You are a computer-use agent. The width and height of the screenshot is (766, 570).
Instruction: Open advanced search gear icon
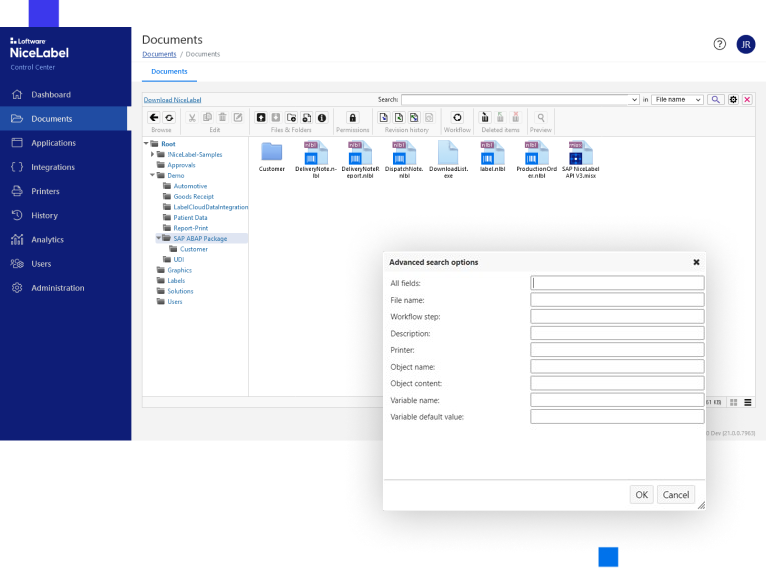(x=733, y=100)
